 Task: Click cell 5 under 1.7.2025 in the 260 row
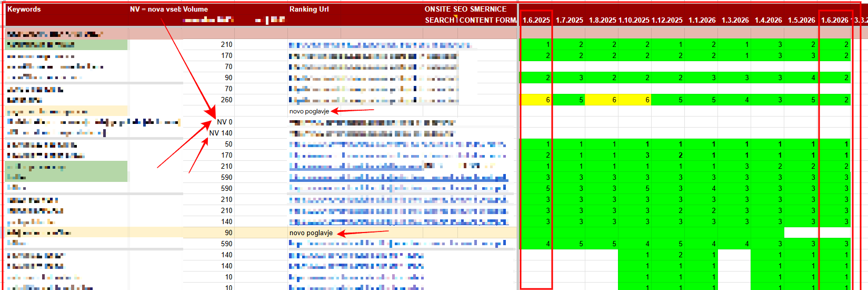569,100
